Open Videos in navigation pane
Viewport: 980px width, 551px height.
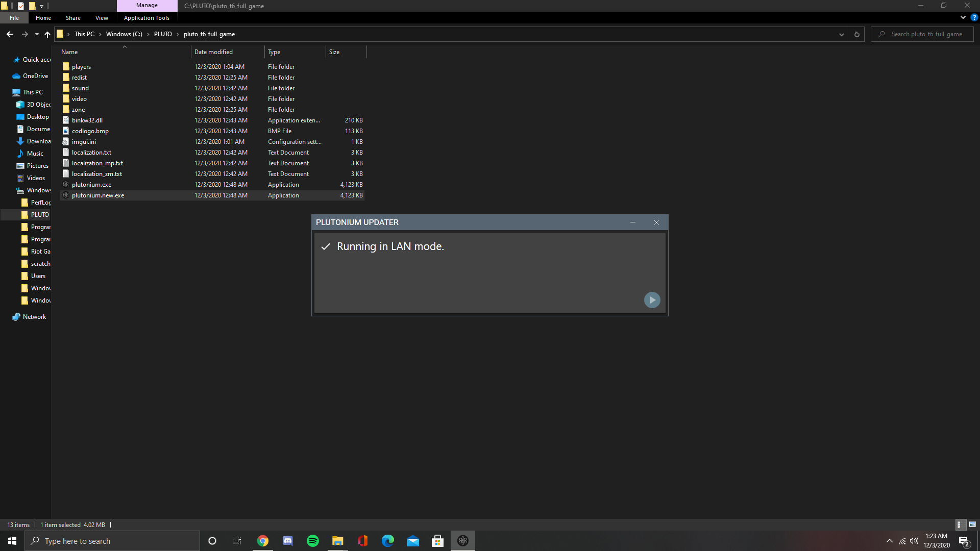click(32, 178)
